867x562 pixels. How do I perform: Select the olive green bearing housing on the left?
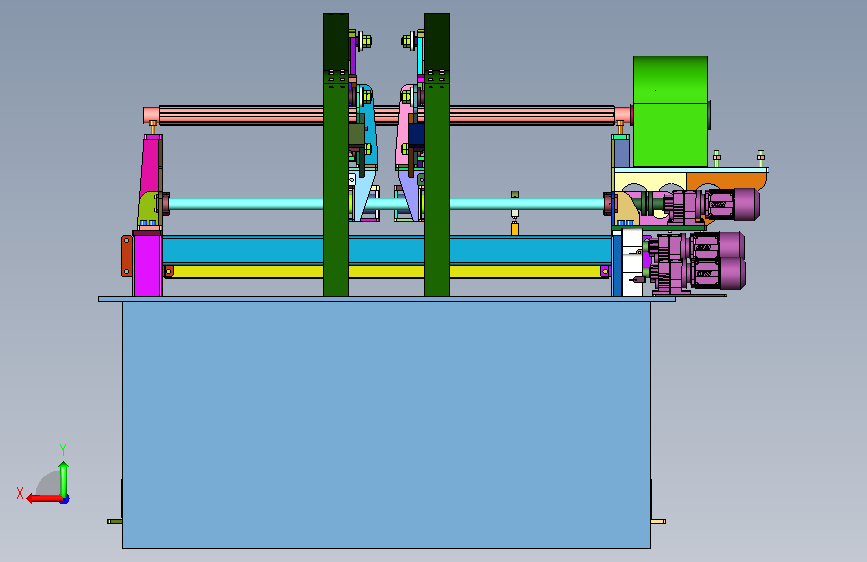coord(148,209)
